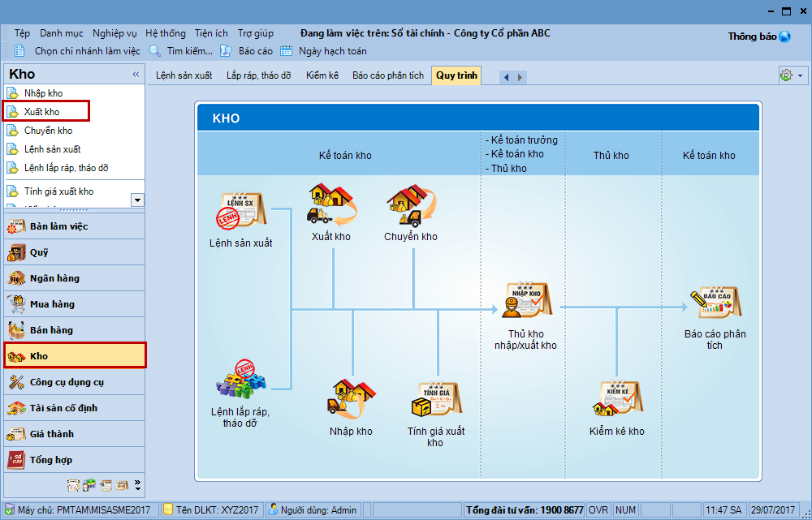The image size is (812, 520).
Task: Expand the sidebar list dropdown arrow
Action: (x=137, y=200)
